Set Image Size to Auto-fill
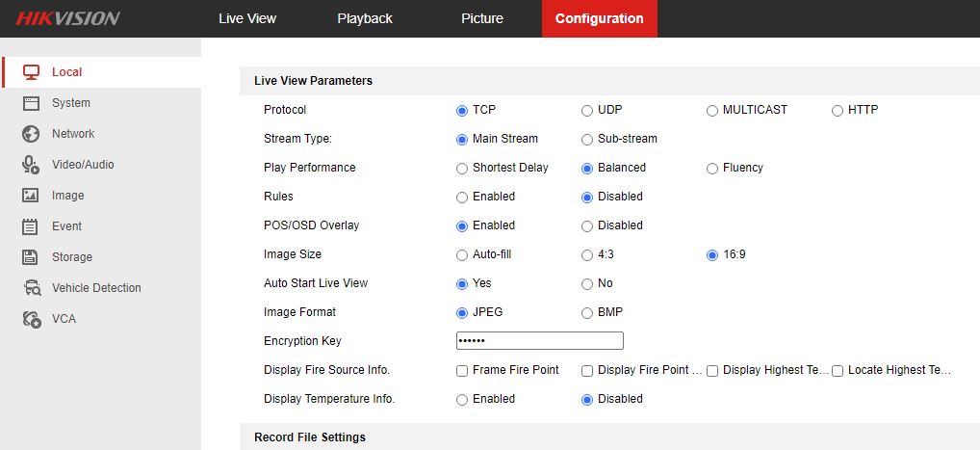This screenshot has width=980, height=450. [462, 254]
